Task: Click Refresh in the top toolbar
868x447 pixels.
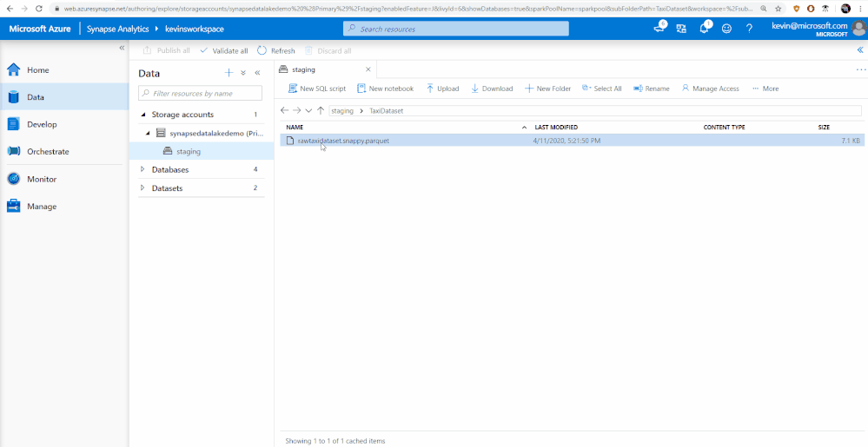Action: (x=276, y=51)
